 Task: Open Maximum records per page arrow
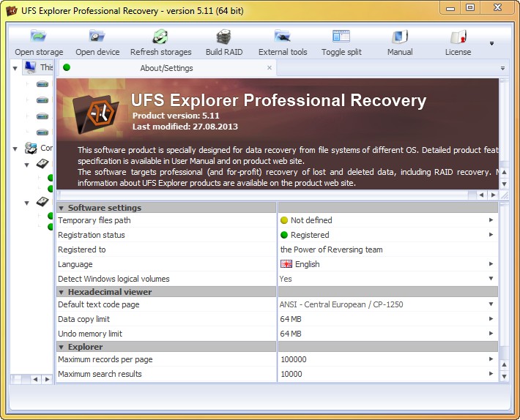[491, 359]
